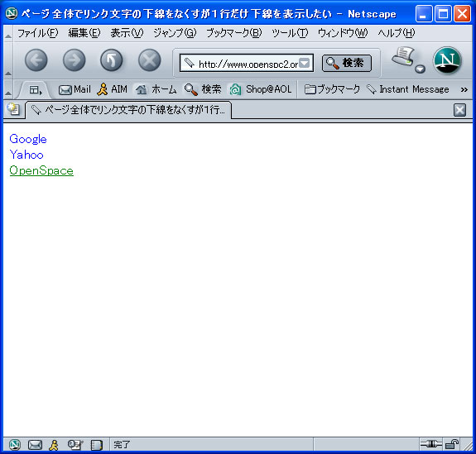Screen dimensions: 476x454
Task: Open the Navigator icon in status bar
Action: coord(15,445)
